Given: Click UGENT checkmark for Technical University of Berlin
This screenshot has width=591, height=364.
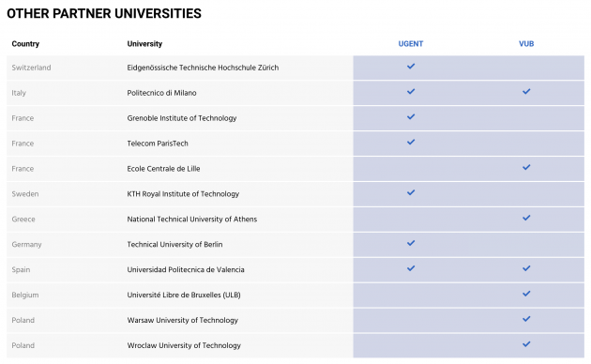Looking at the screenshot, I should pos(411,243).
